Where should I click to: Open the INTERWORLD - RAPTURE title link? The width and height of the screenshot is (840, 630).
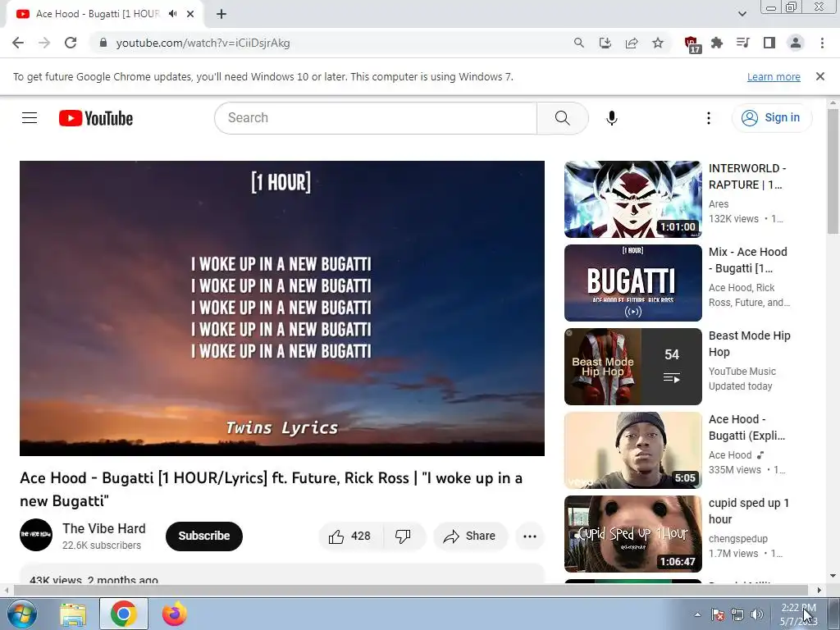(x=747, y=176)
